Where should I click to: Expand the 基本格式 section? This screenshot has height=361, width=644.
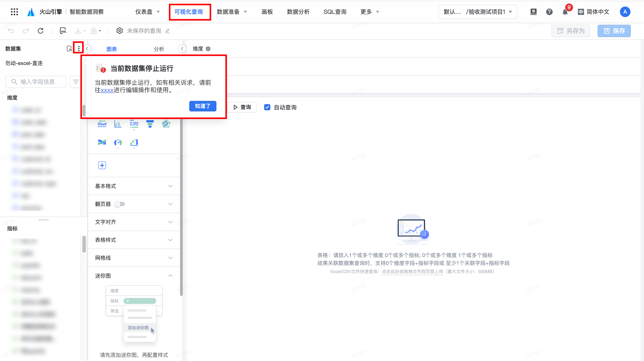[x=170, y=186]
